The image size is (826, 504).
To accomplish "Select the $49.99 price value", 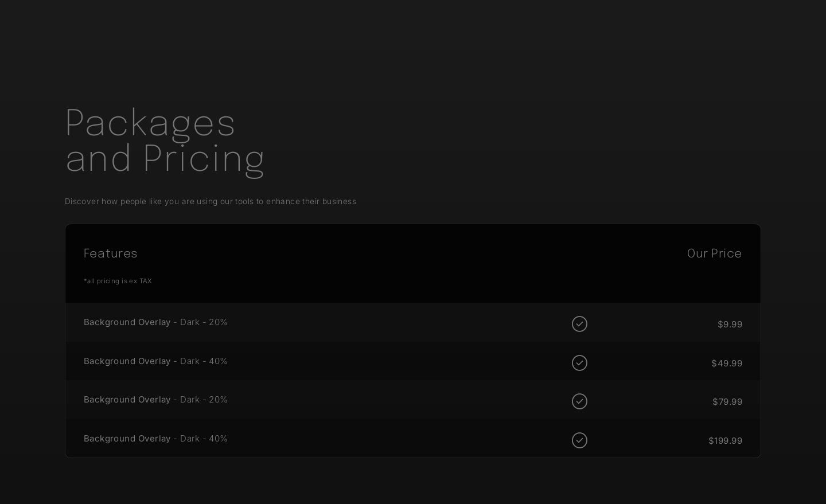I will (726, 364).
